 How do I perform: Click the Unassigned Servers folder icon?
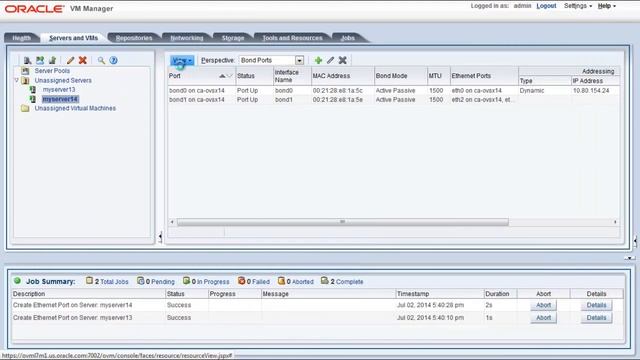click(x=25, y=80)
